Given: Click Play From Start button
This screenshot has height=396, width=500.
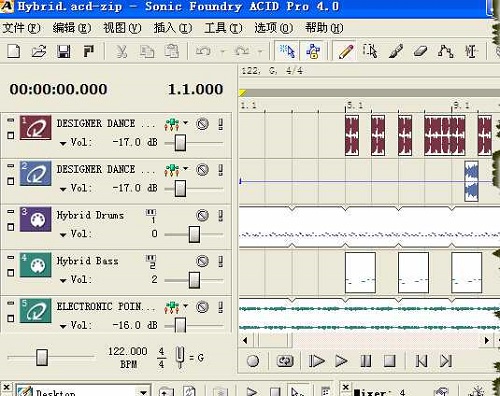Looking at the screenshot, I should point(316,361).
